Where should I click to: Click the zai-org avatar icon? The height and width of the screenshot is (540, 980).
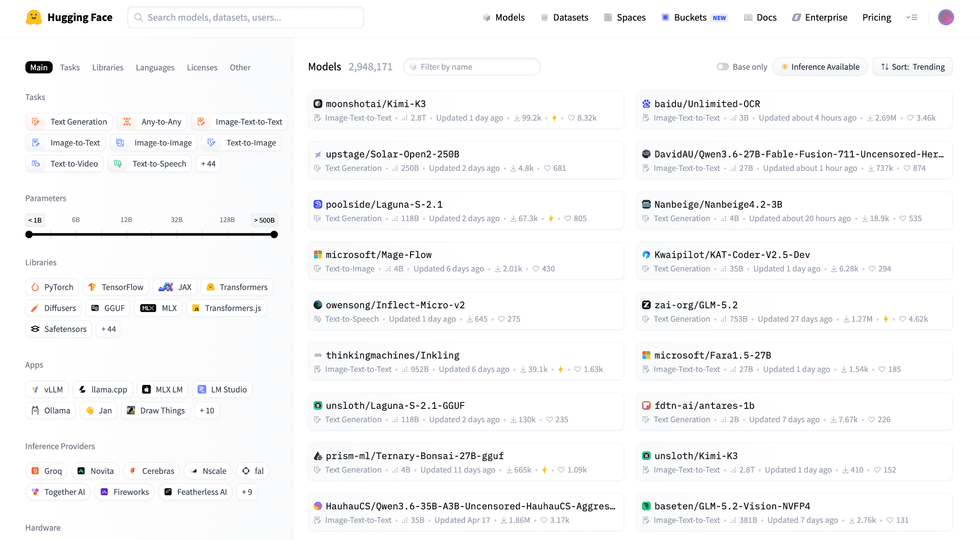(x=646, y=305)
